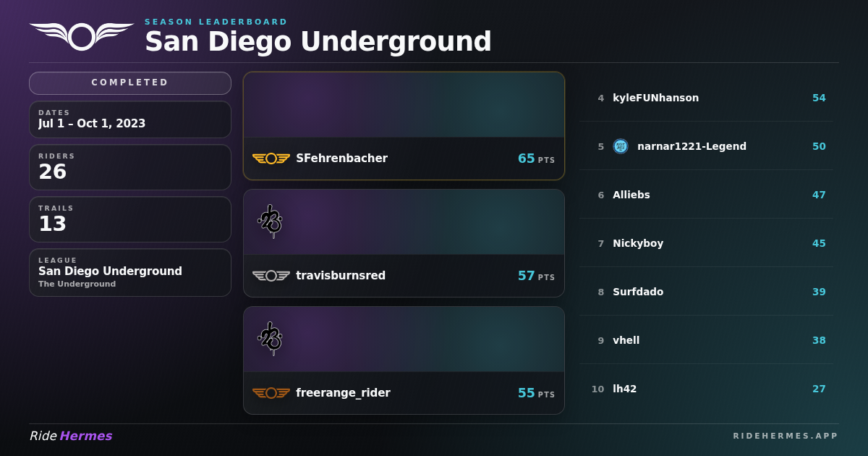
Task: Select the Alliebs leaderboard row
Action: (x=706, y=195)
